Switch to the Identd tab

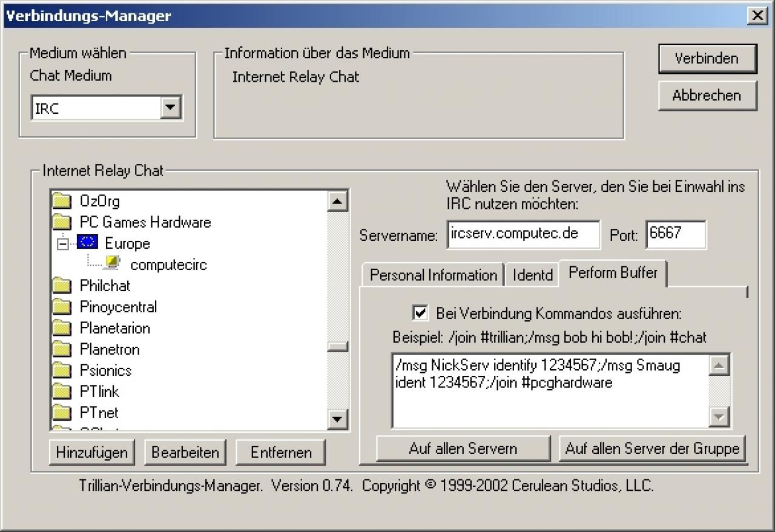(533, 275)
